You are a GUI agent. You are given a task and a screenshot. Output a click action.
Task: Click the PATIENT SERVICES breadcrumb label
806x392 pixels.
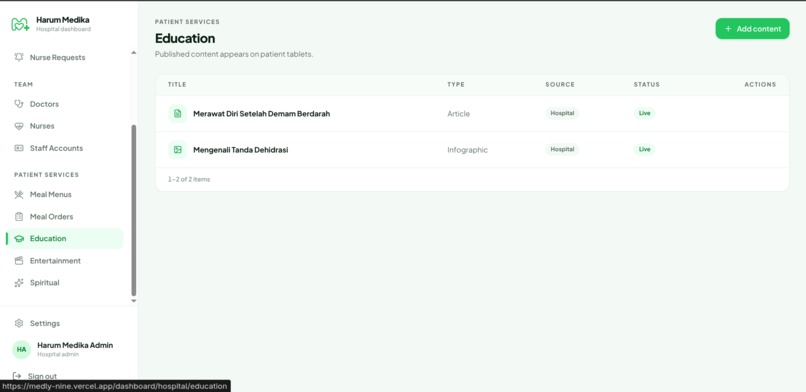pyautogui.click(x=187, y=22)
